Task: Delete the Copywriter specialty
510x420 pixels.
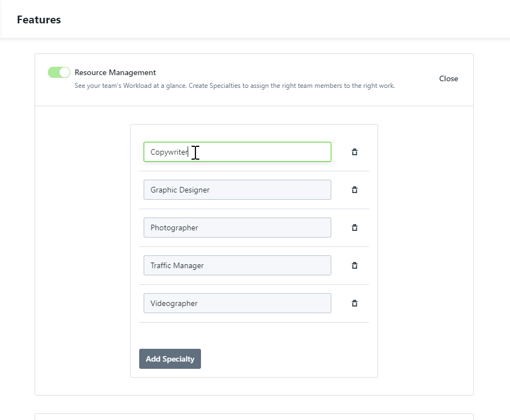Action: click(355, 152)
